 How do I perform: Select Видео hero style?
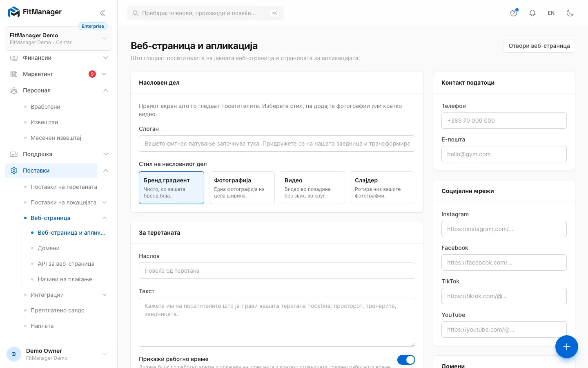pyautogui.click(x=312, y=188)
